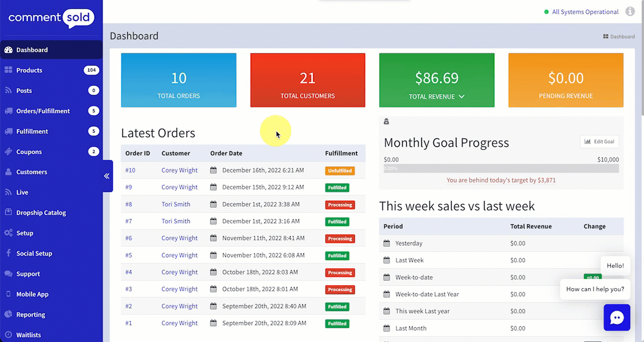Click the Total Revenue column header

pyautogui.click(x=531, y=226)
